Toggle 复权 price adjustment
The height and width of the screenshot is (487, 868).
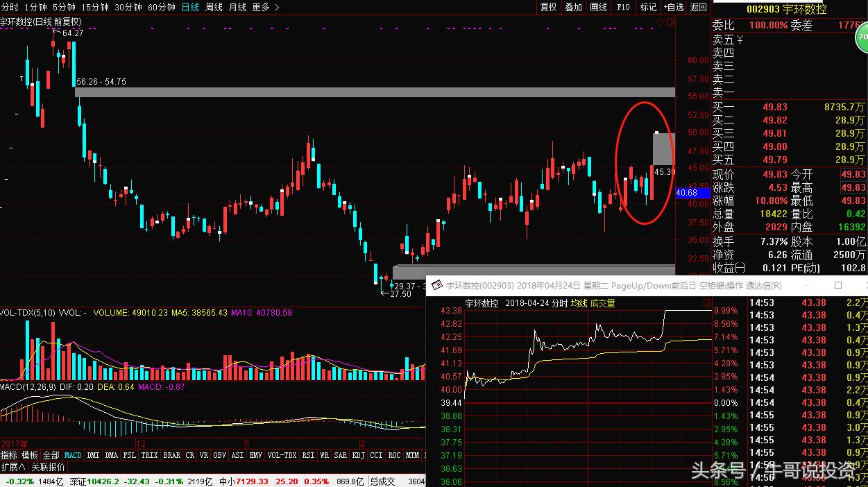point(548,7)
